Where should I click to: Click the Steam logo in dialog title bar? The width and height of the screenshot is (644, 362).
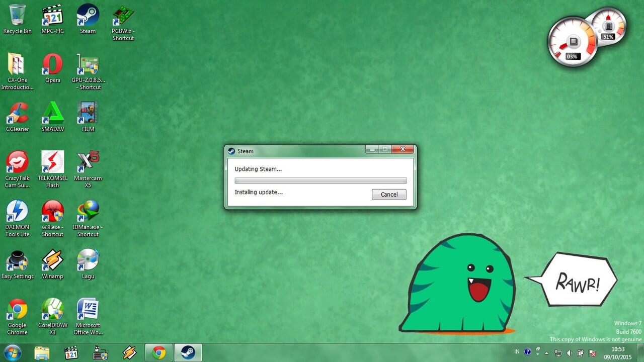[231, 151]
